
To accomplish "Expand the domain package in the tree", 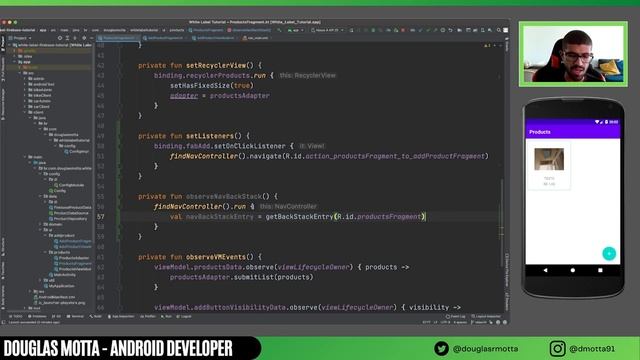I will tap(40, 224).
